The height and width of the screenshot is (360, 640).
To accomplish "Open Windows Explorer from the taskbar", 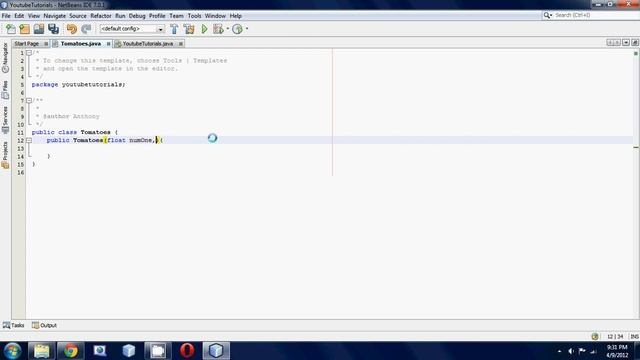I will (42, 351).
